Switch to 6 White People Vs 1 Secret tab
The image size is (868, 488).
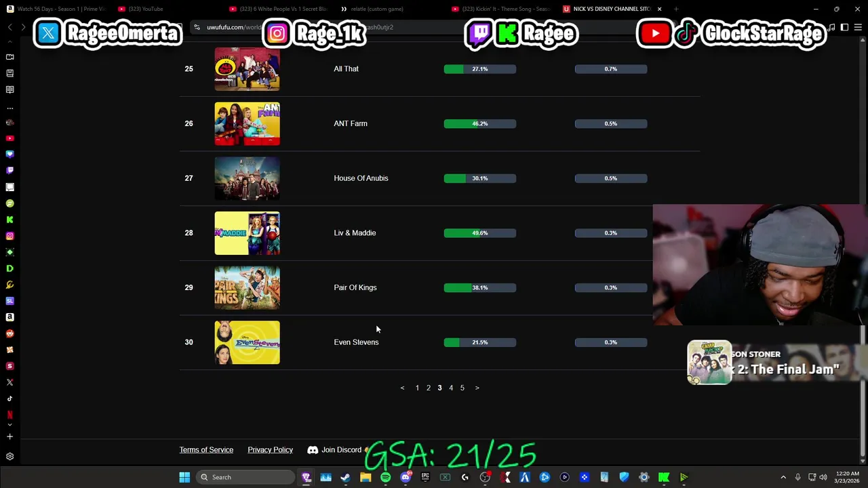278,9
